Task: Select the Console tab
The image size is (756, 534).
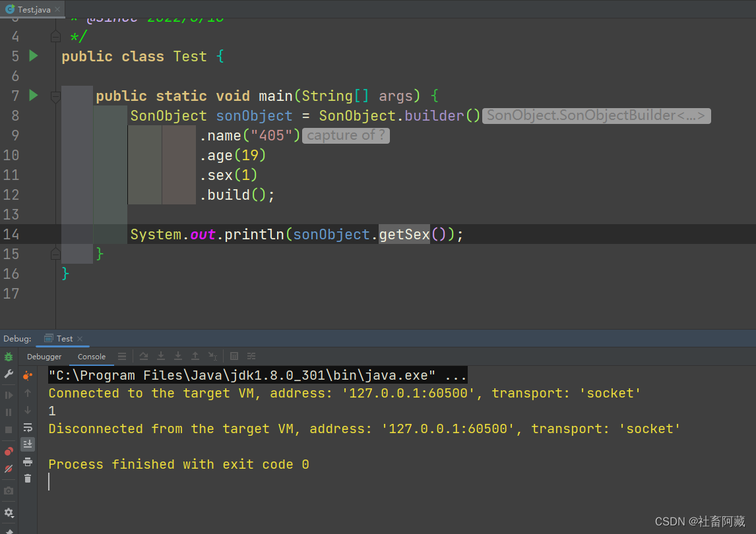Action: (x=92, y=357)
